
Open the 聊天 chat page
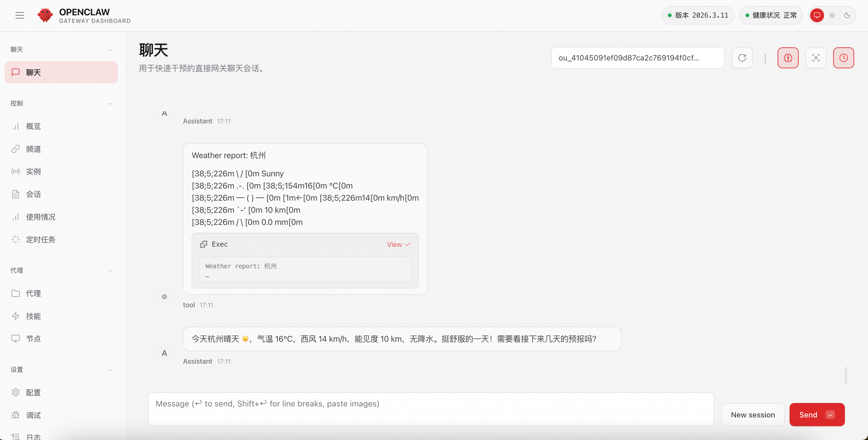click(x=61, y=72)
